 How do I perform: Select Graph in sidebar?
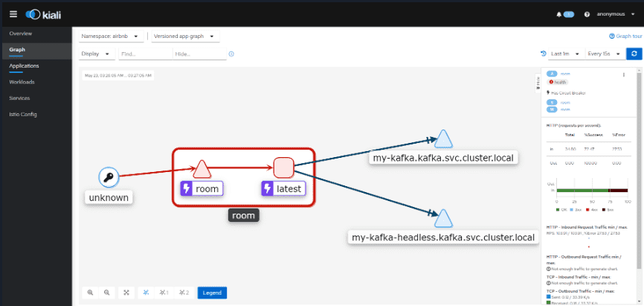[x=36, y=50]
